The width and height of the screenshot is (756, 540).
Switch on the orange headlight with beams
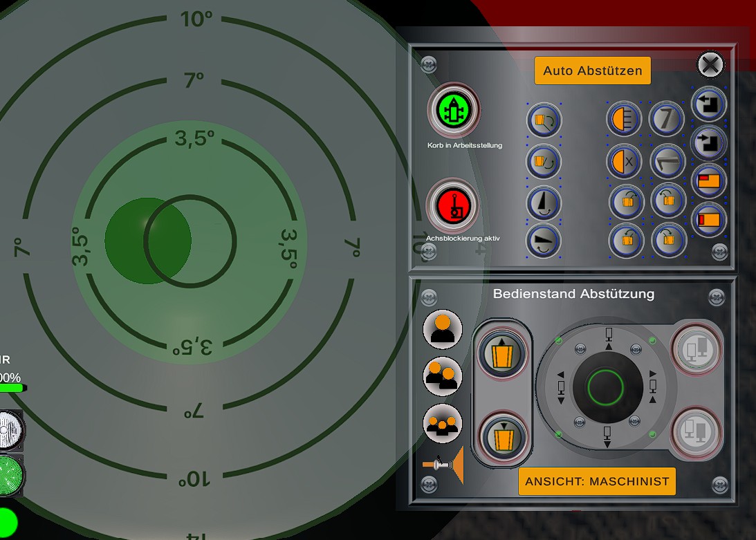click(624, 119)
